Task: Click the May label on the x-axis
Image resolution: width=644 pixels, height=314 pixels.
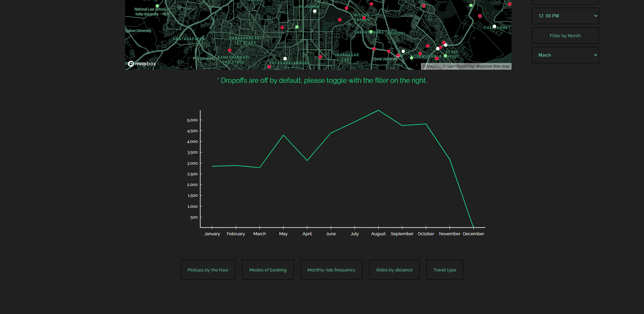Action: point(283,234)
